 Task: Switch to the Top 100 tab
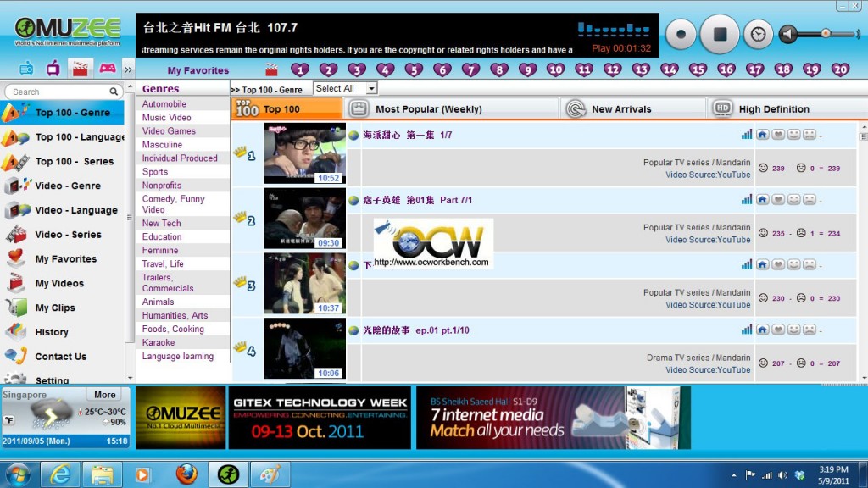[287, 109]
